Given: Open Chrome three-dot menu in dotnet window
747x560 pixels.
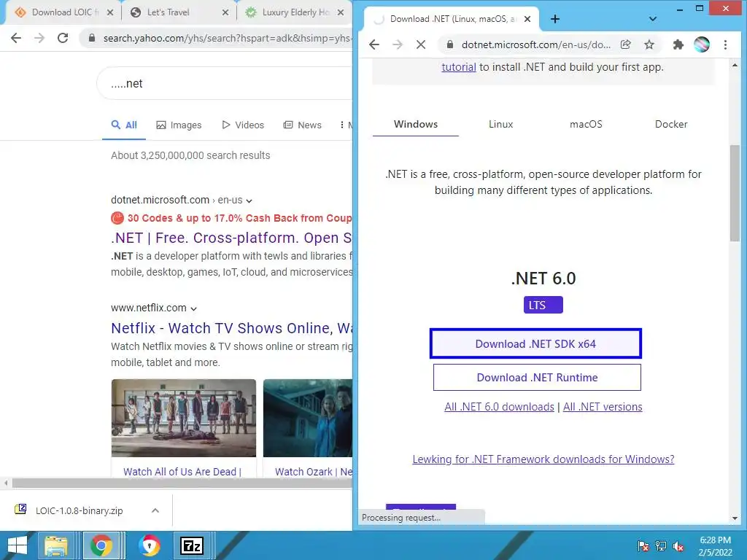Looking at the screenshot, I should point(726,44).
